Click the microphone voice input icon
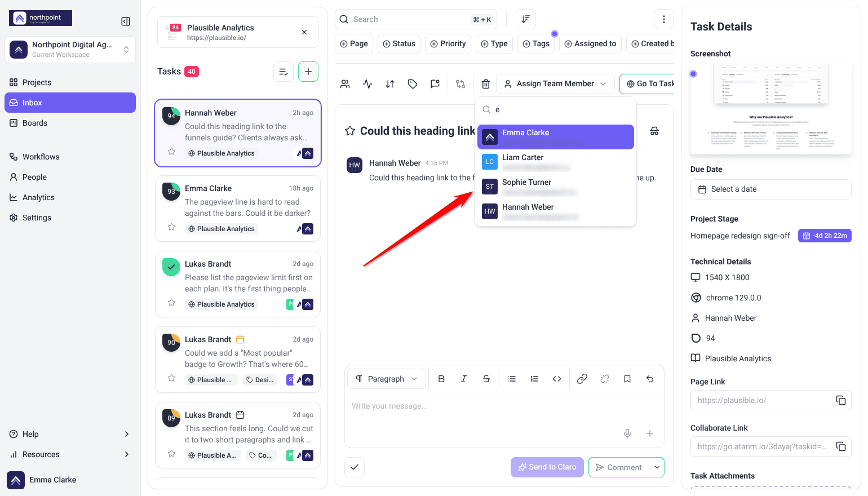 (x=627, y=433)
